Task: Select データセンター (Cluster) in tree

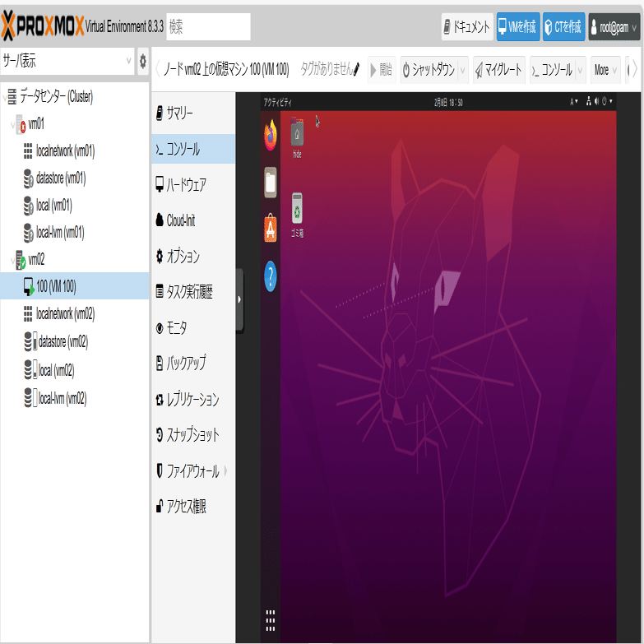Action: [x=56, y=96]
